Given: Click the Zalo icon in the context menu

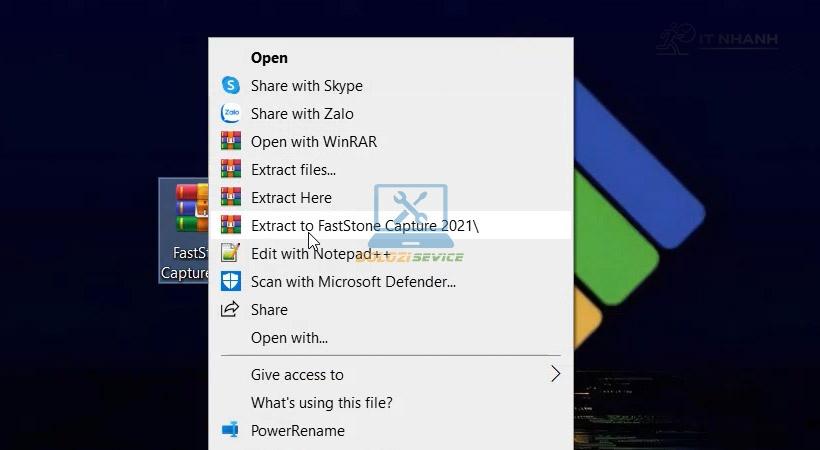Looking at the screenshot, I should [231, 114].
